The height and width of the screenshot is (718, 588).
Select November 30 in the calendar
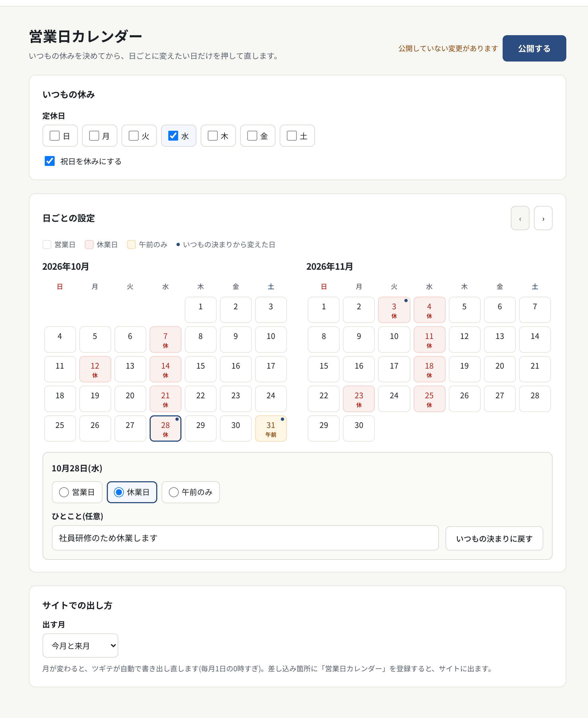[x=359, y=429]
